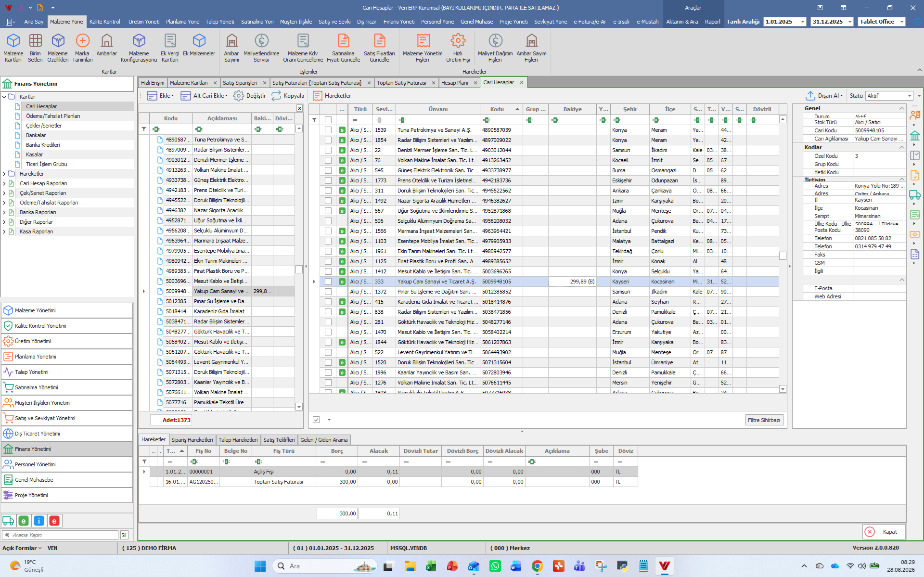Tick the Yakup Cam Sanayi row checkbox
The height and width of the screenshot is (577, 924).
point(328,282)
